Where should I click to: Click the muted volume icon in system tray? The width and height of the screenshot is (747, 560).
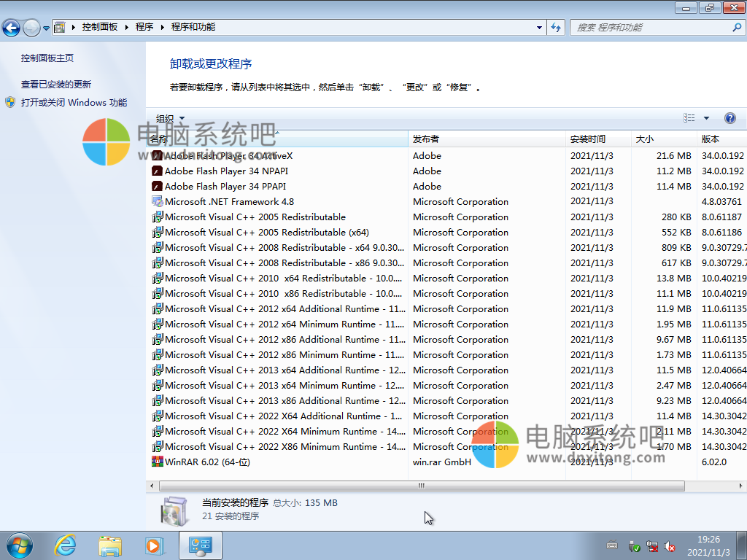(x=670, y=546)
